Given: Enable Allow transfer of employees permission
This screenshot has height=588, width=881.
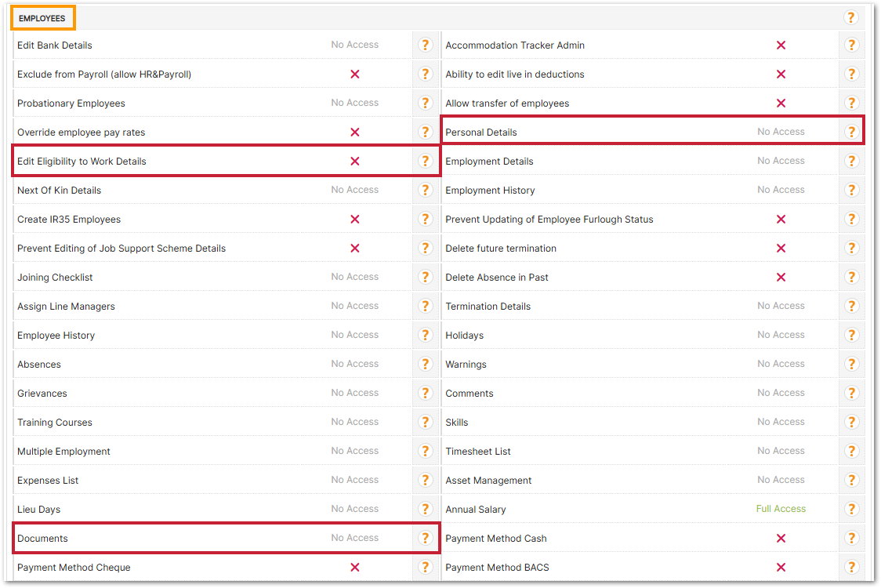Looking at the screenshot, I should [x=781, y=103].
